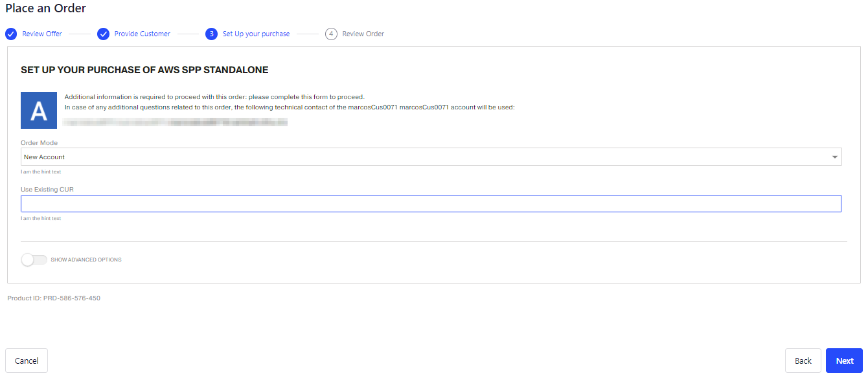The width and height of the screenshot is (868, 378).
Task: Go to Provide Customer step
Action: [143, 34]
